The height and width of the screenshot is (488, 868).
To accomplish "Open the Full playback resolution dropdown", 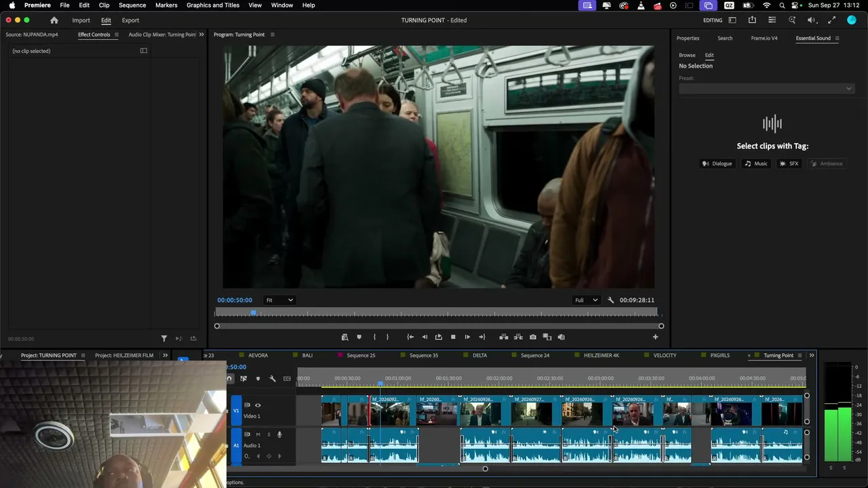I will click(586, 300).
